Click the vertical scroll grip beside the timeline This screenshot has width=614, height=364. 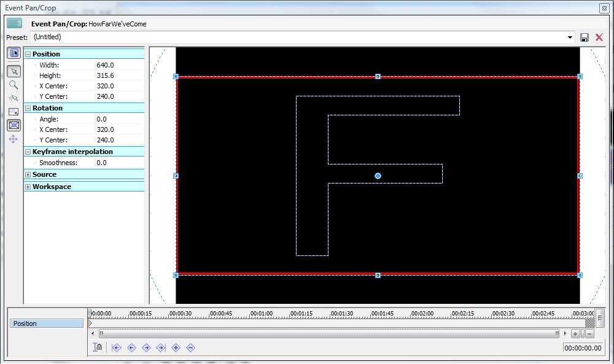tap(600, 318)
